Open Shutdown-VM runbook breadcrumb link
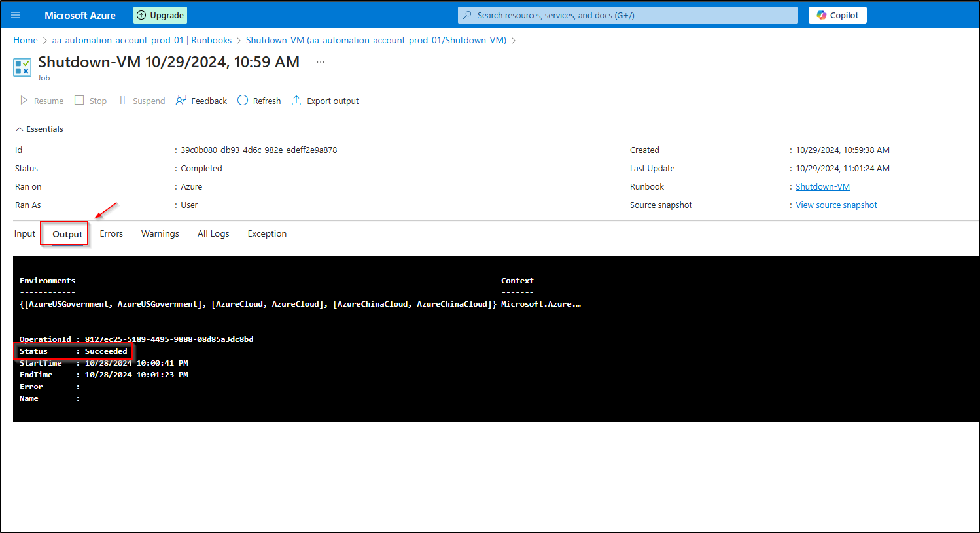This screenshot has height=533, width=980. tap(376, 40)
